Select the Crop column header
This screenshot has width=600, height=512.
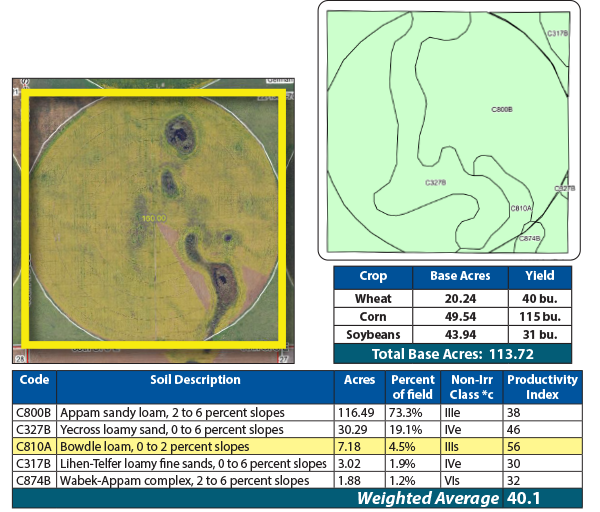click(x=372, y=276)
